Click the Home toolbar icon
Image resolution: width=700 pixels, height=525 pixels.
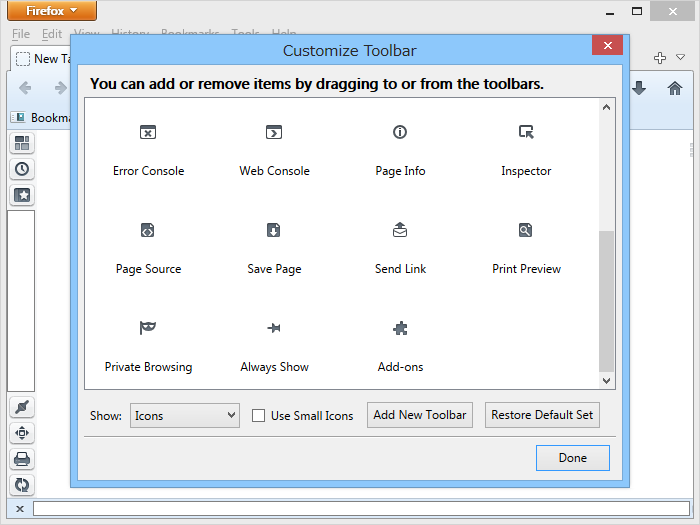[675, 88]
